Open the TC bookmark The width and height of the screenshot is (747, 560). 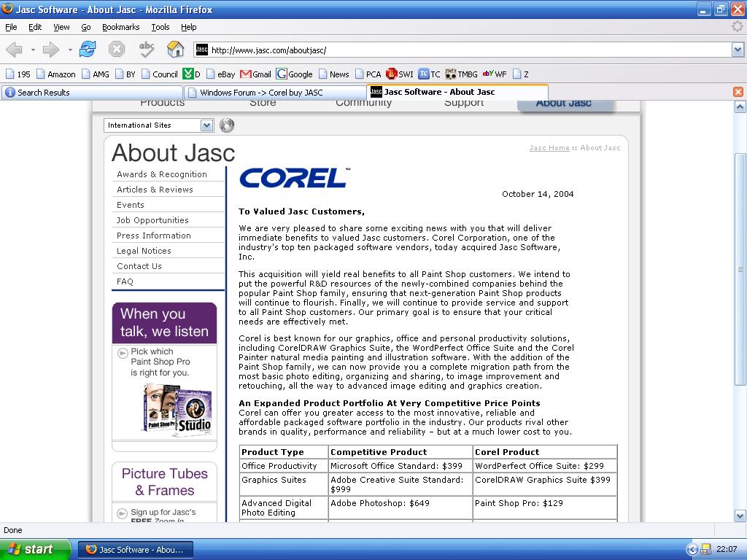point(429,74)
